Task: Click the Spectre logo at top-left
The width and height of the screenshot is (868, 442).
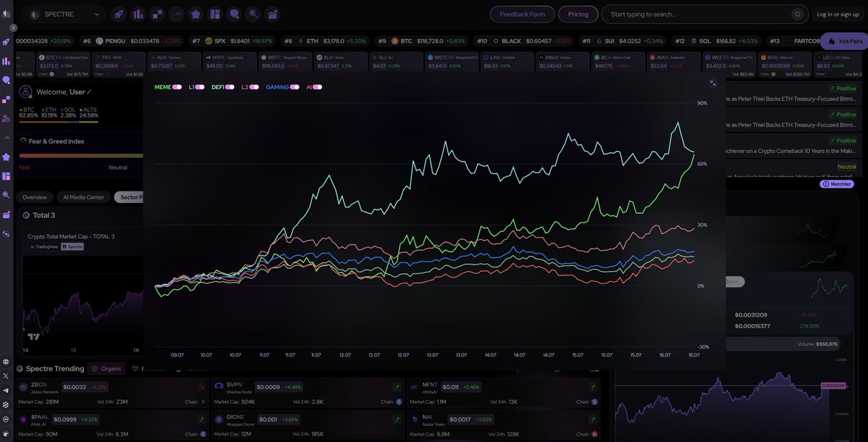Action: (x=6, y=14)
